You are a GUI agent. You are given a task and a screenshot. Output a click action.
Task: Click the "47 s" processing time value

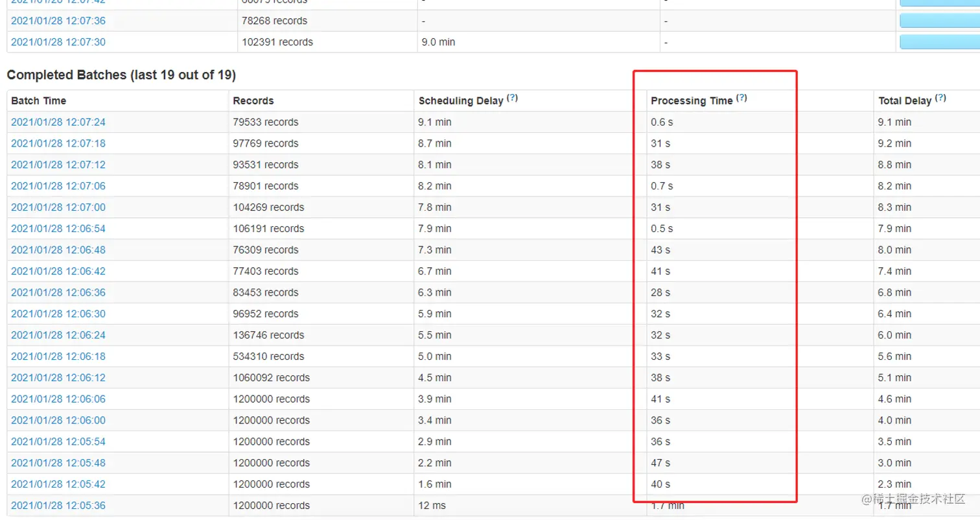click(x=660, y=463)
